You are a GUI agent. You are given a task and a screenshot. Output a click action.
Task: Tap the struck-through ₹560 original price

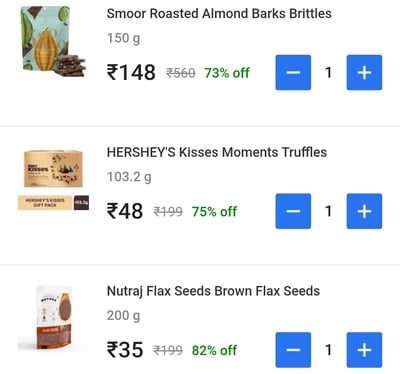click(181, 73)
